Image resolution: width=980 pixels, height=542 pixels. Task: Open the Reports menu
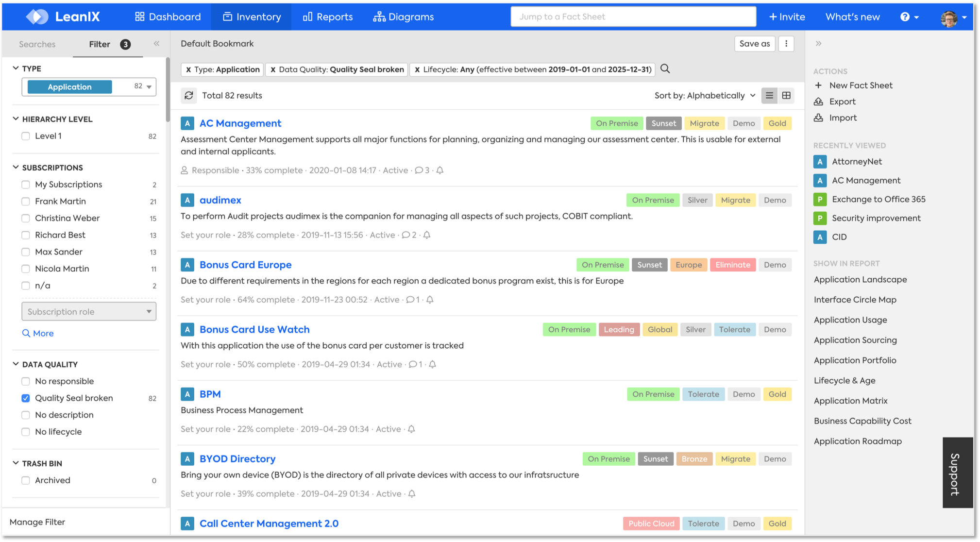point(328,17)
